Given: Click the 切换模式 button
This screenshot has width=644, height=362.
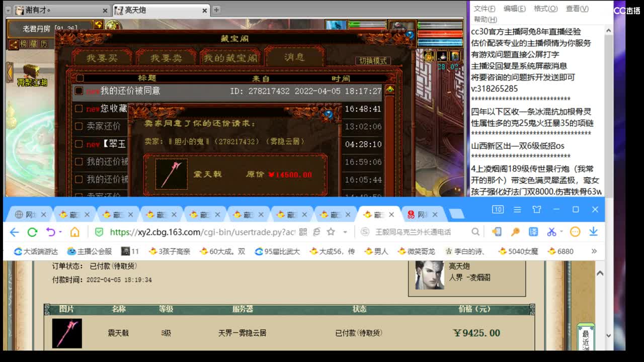Looking at the screenshot, I should pyautogui.click(x=373, y=60).
